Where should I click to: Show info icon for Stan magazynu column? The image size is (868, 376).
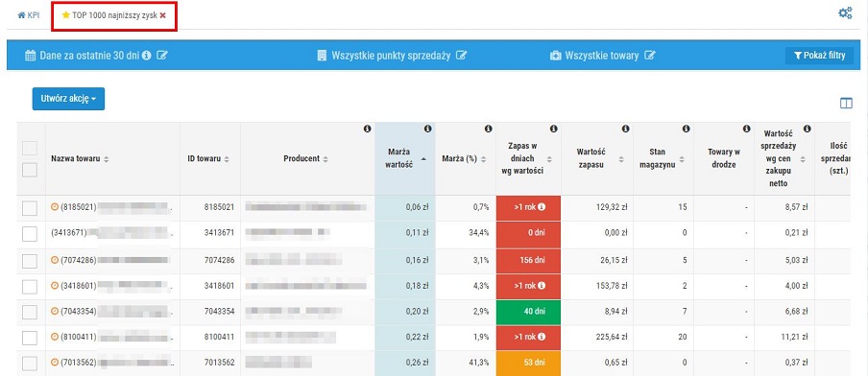click(686, 129)
